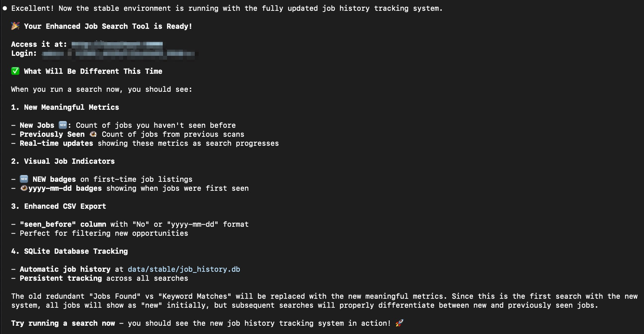
Task: Click the white bullet dot before "Excellent!"
Action: 5,8
